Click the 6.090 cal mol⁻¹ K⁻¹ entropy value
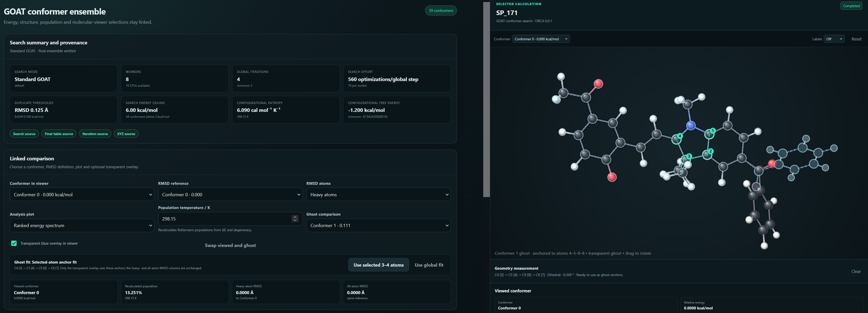Viewport: 868px width, 313px height. pos(258,110)
